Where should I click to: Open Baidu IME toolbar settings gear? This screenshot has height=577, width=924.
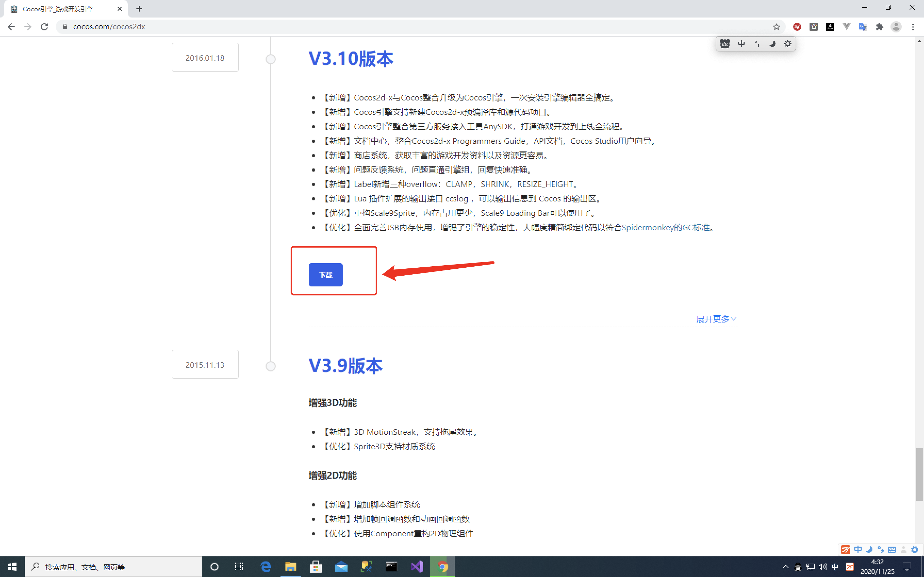[x=788, y=44]
